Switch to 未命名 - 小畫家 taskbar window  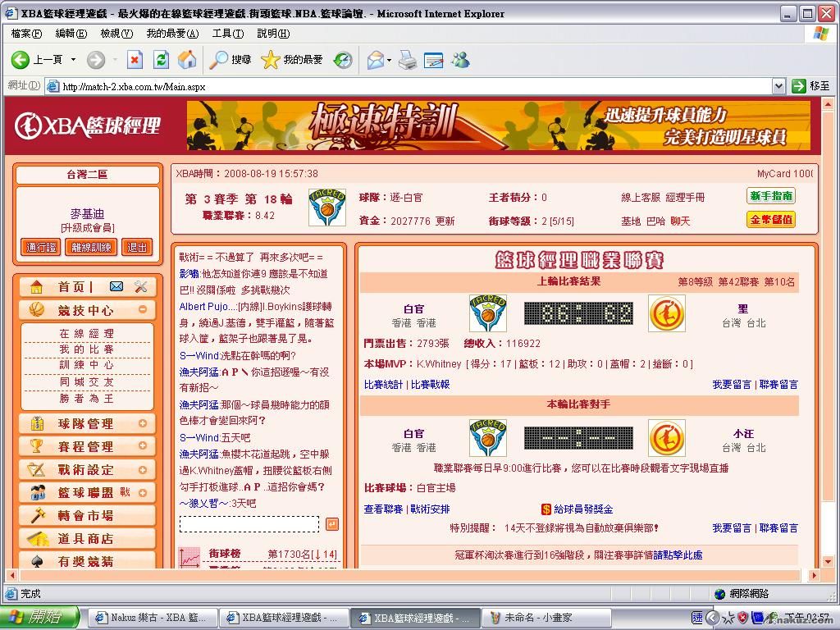pos(546,618)
